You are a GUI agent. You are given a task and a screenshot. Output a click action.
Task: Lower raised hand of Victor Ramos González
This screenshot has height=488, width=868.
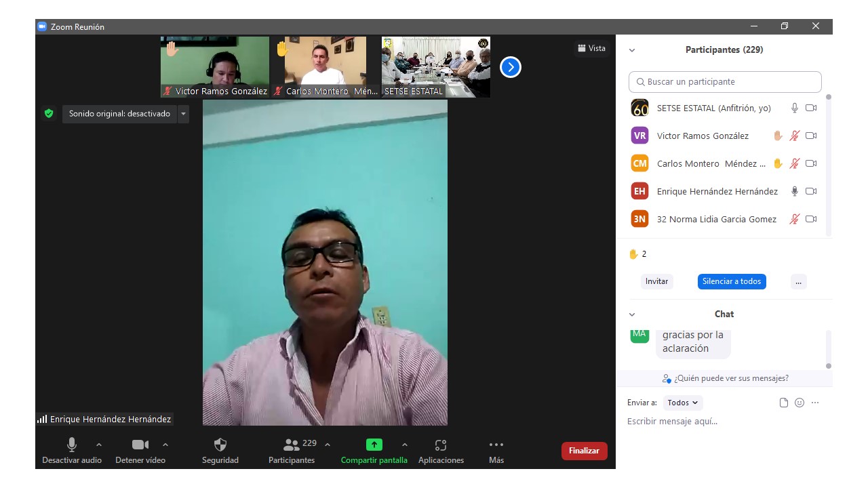(x=778, y=136)
